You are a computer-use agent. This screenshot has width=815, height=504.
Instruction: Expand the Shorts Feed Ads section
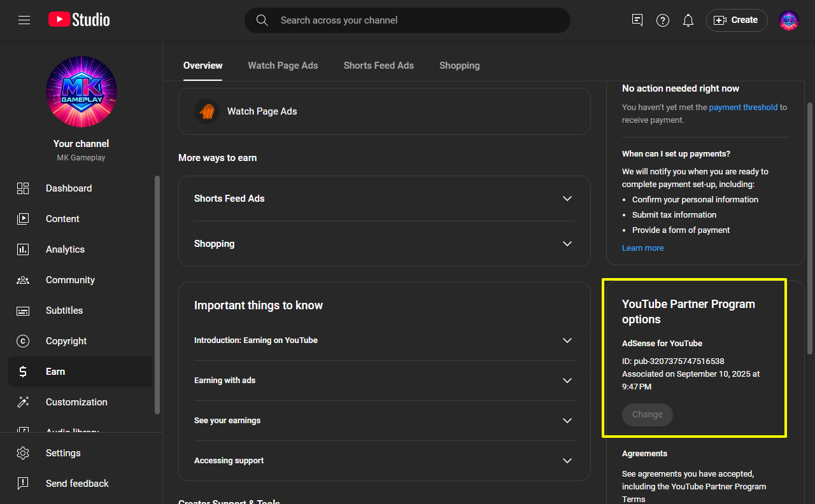567,199
